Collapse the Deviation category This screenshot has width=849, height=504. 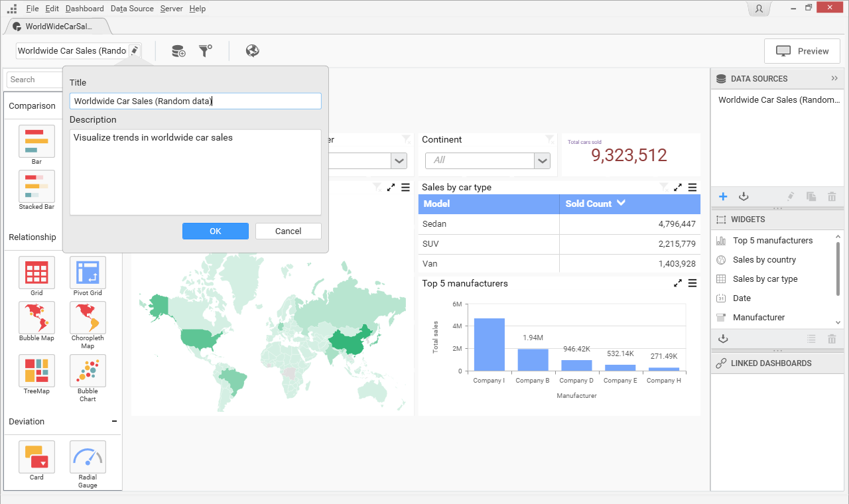(x=114, y=421)
